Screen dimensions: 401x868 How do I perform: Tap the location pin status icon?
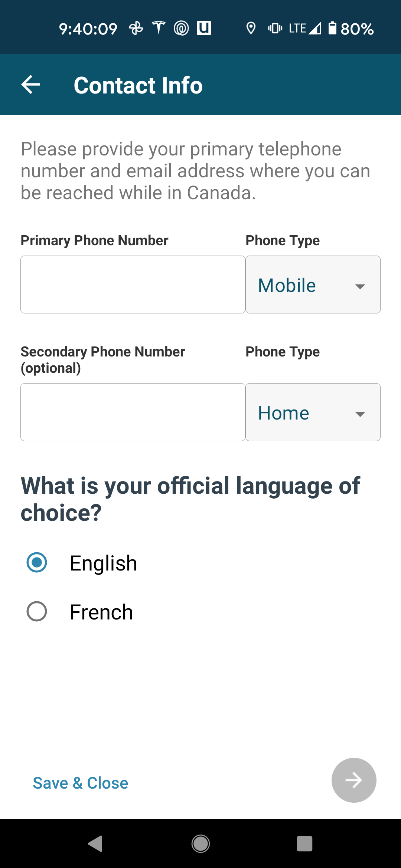[251, 28]
